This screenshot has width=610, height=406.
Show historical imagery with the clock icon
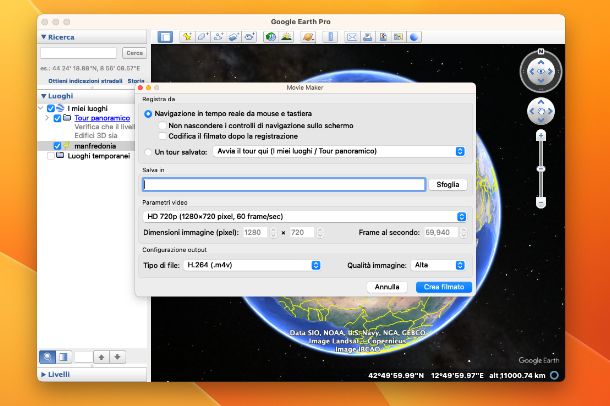click(270, 37)
